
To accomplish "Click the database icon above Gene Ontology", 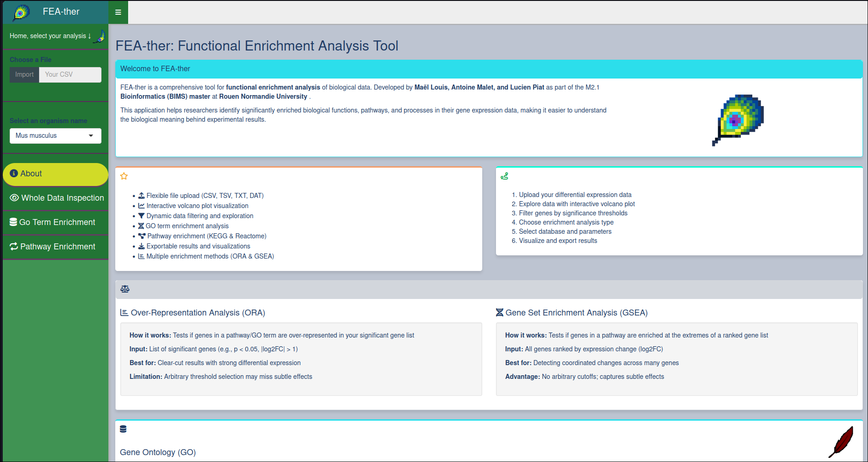I will tap(123, 429).
